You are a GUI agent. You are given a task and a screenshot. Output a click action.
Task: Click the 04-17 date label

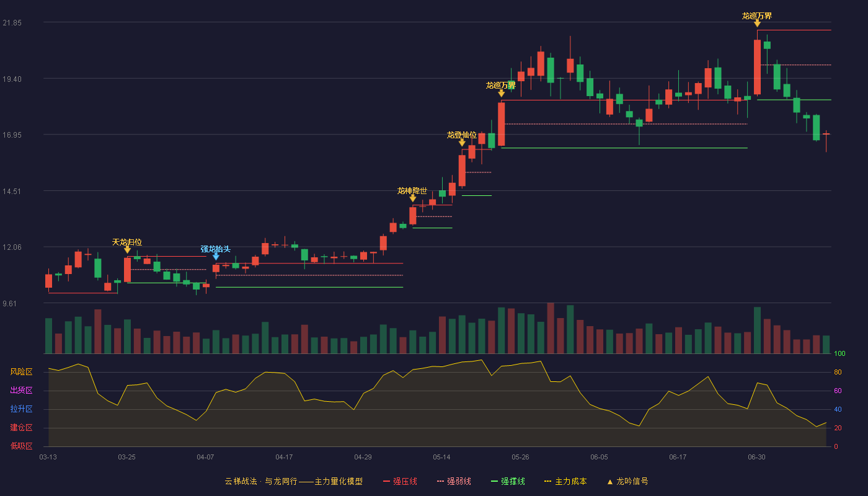pyautogui.click(x=284, y=457)
